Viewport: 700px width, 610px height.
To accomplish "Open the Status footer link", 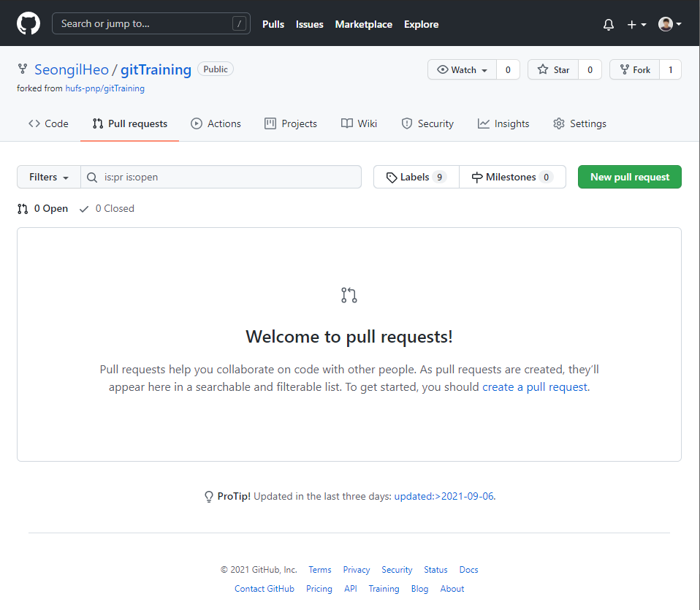I will tap(435, 570).
